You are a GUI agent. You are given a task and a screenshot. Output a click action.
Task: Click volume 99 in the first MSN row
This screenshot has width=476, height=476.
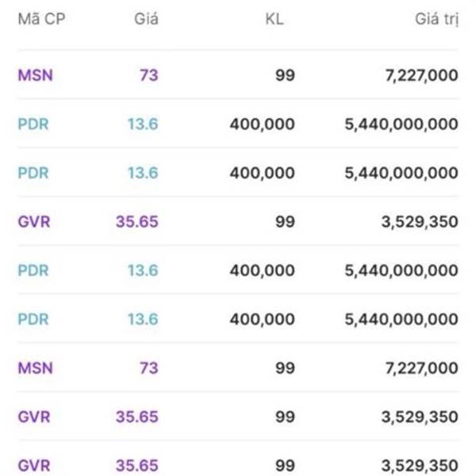click(285, 75)
